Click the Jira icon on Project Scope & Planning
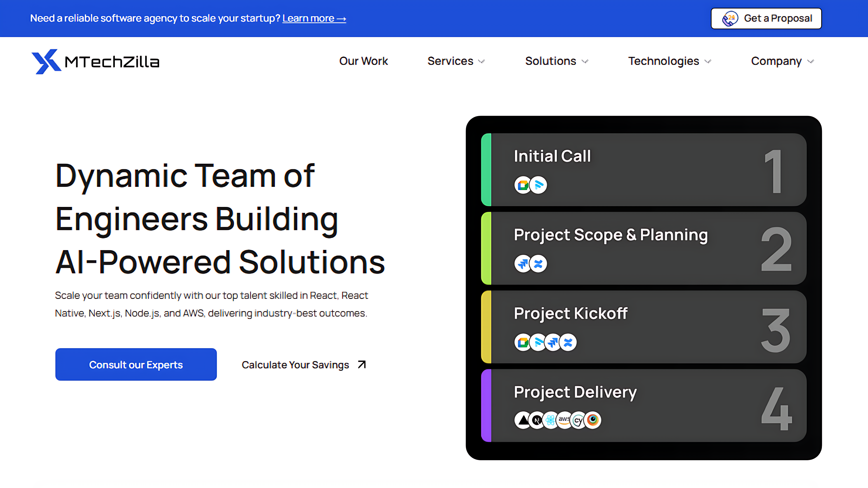Viewport: 868px width, 488px height. (522, 264)
